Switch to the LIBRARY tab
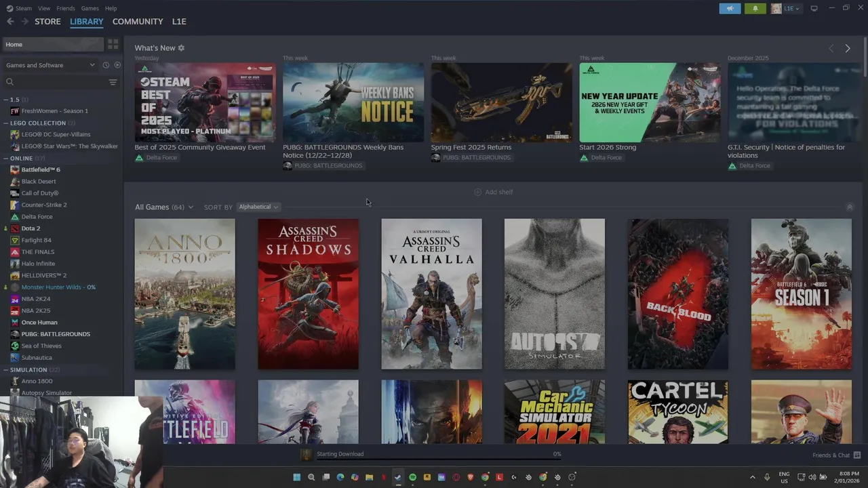Screen dimensions: 868x488 (87, 22)
